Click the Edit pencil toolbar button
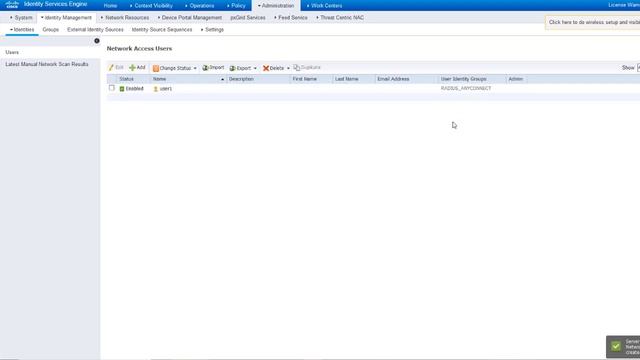Screen dimensions: 640x360 click(116, 67)
